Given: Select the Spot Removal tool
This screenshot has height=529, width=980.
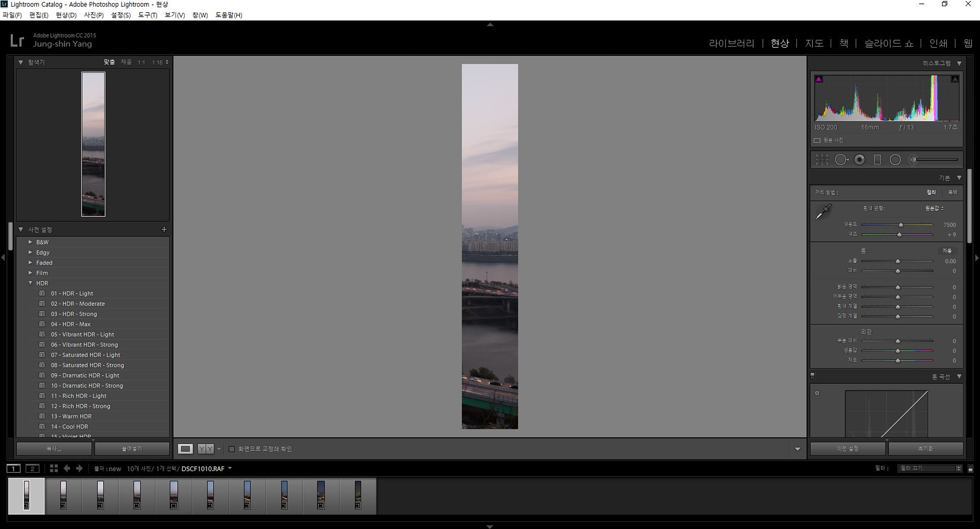Looking at the screenshot, I should 841,160.
